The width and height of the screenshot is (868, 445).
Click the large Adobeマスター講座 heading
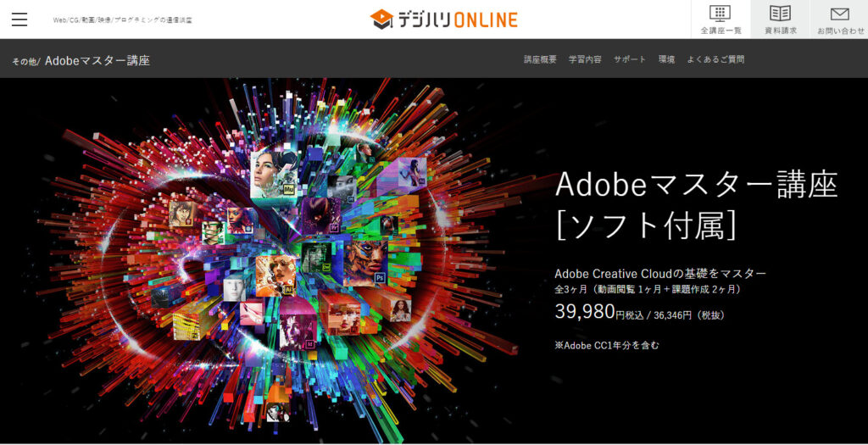pyautogui.click(x=697, y=186)
